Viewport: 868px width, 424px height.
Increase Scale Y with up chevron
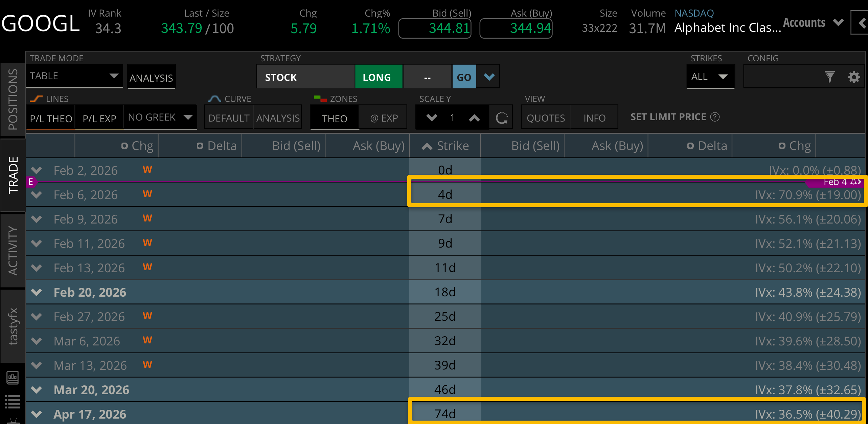(x=474, y=118)
